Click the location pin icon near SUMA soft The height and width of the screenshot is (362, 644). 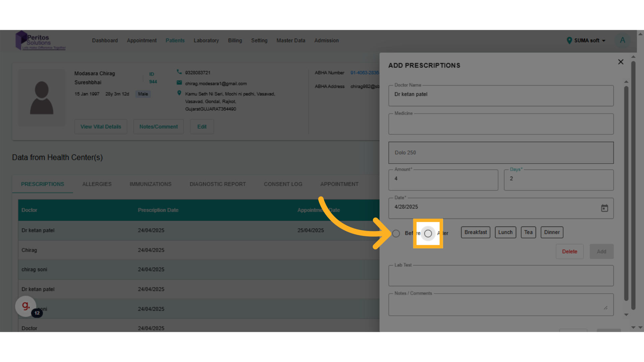click(569, 41)
